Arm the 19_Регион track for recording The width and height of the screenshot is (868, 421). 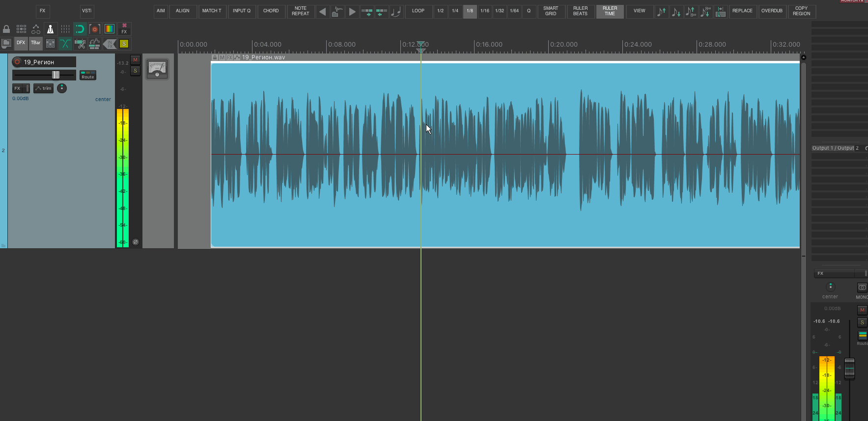click(x=17, y=62)
